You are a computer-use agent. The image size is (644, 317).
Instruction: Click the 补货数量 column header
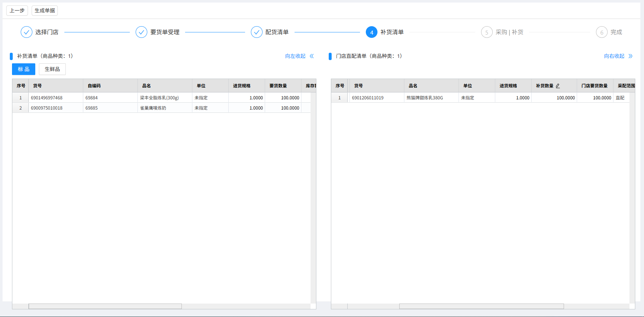point(554,86)
